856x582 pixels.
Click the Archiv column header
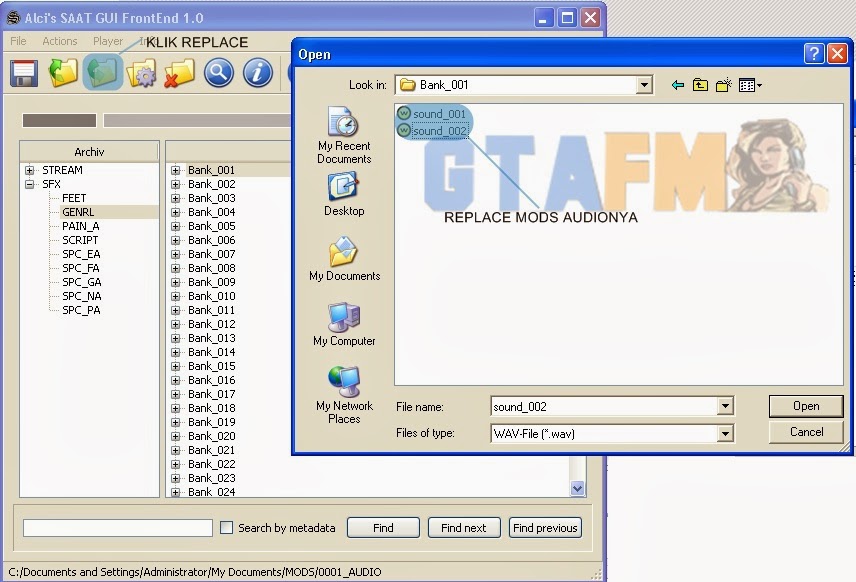89,152
